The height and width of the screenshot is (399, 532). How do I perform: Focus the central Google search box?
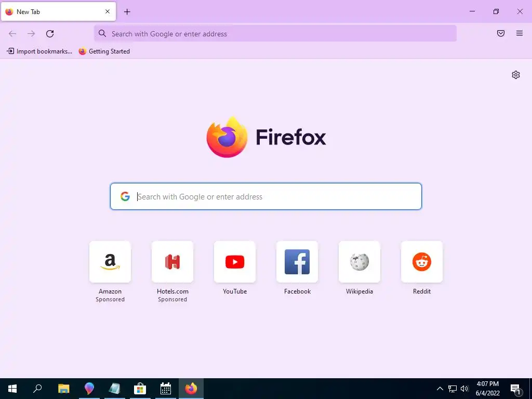pos(266,196)
